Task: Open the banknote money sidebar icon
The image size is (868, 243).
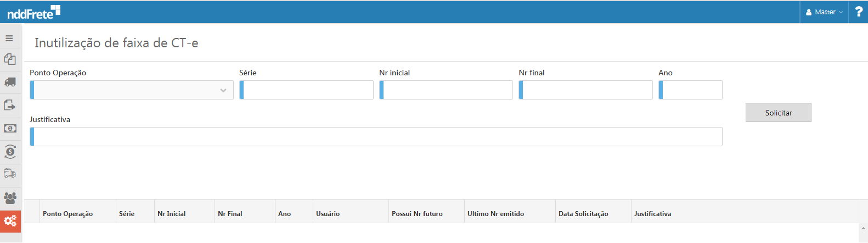Action: coord(10,128)
